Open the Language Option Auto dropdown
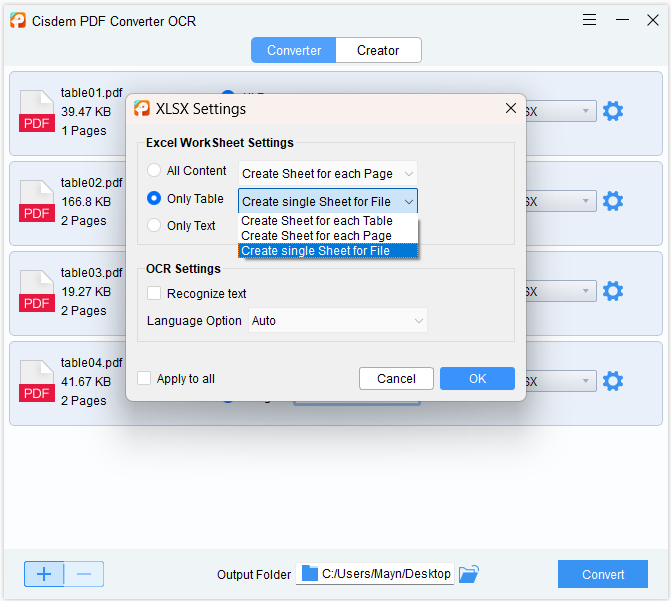Screen dimensions: 671x601 point(338,320)
